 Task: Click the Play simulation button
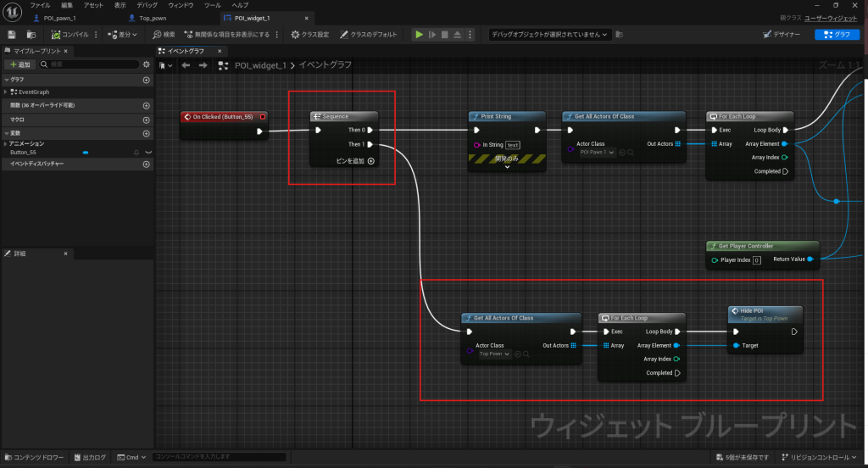pyautogui.click(x=418, y=35)
